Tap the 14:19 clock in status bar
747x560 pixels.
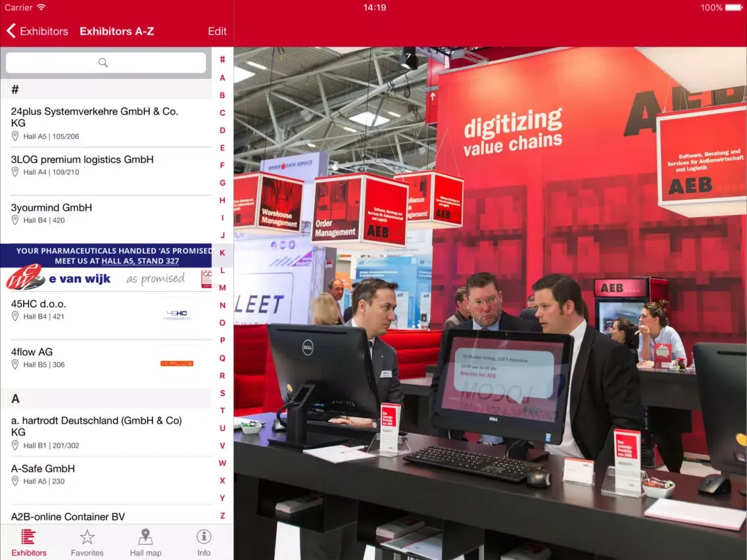click(x=374, y=8)
